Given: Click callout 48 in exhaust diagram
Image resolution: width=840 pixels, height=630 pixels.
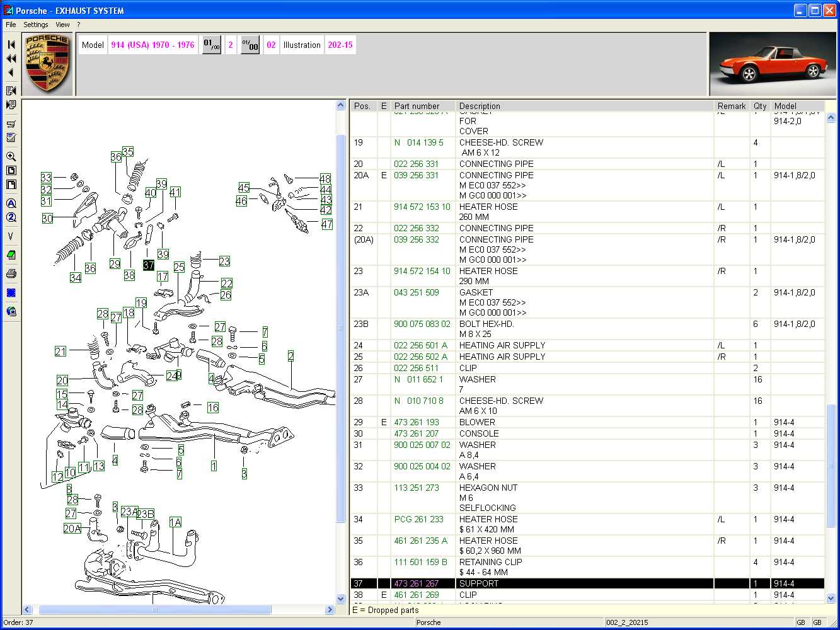Looking at the screenshot, I should pos(325,179).
